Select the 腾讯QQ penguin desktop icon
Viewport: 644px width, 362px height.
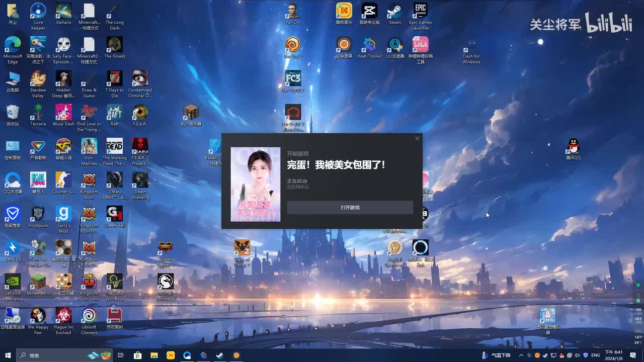[573, 149]
